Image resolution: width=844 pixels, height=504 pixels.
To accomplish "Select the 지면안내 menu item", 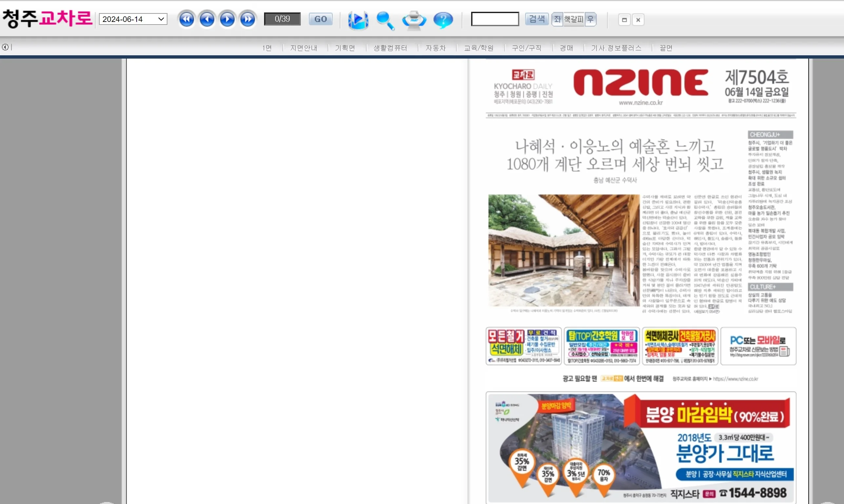I will (x=303, y=48).
